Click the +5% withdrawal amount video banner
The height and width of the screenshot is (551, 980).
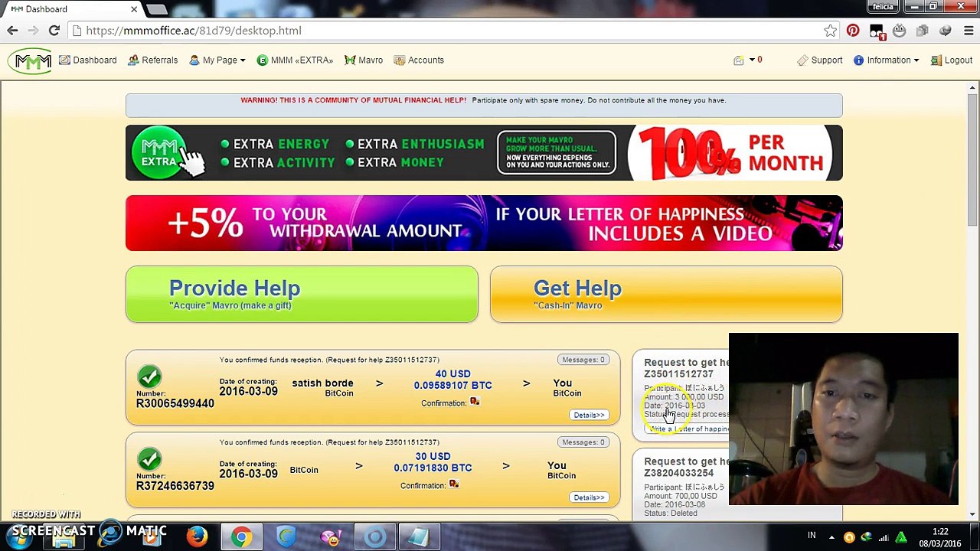tap(484, 223)
